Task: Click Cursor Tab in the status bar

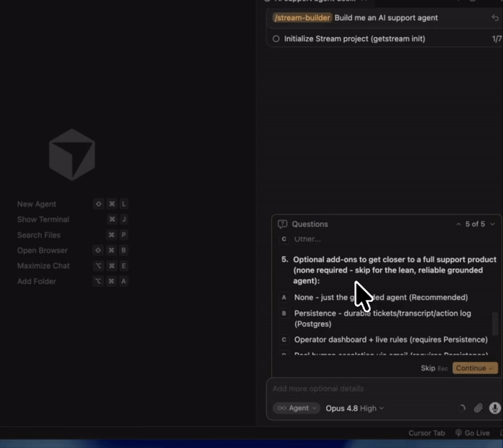Action: (427, 433)
